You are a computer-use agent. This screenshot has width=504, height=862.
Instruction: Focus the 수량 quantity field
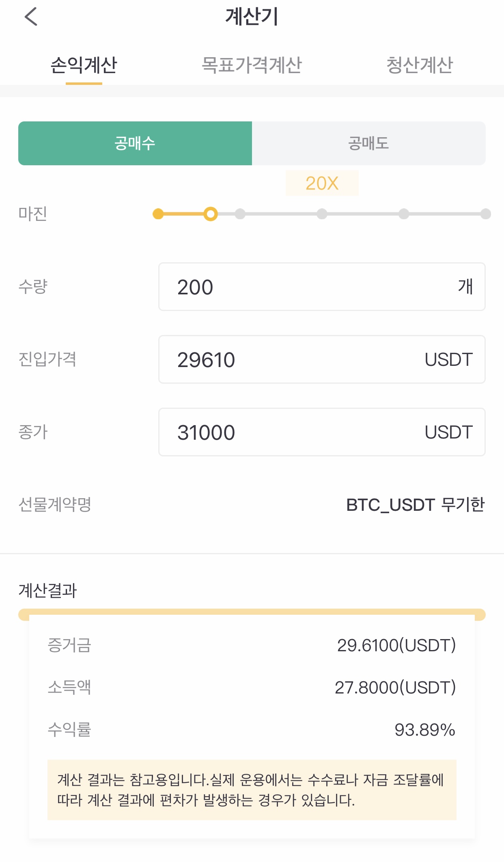322,287
